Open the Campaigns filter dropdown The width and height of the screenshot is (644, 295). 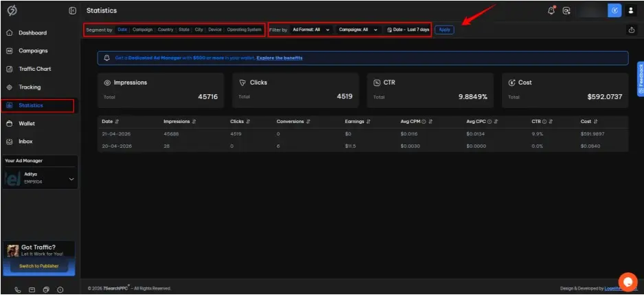coord(358,30)
